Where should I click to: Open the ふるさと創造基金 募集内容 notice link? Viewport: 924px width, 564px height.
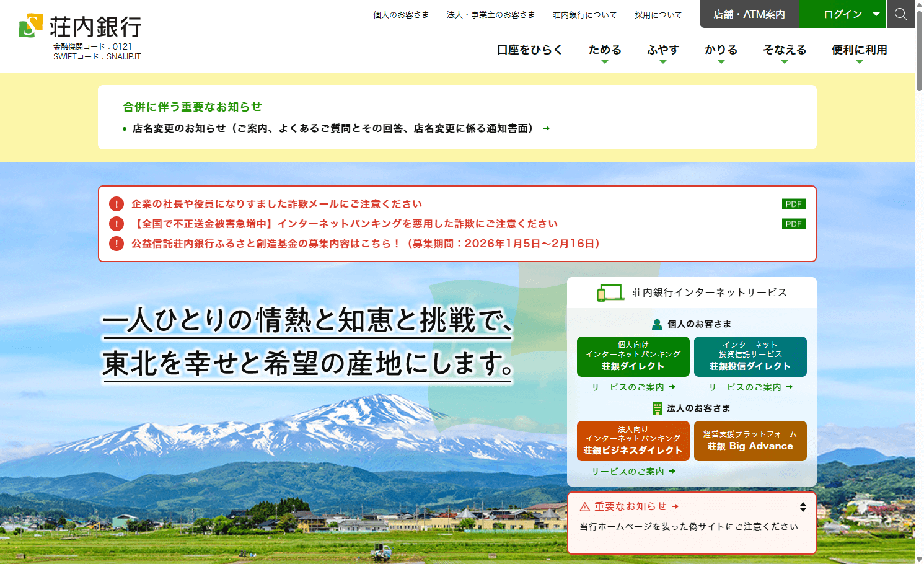point(366,244)
